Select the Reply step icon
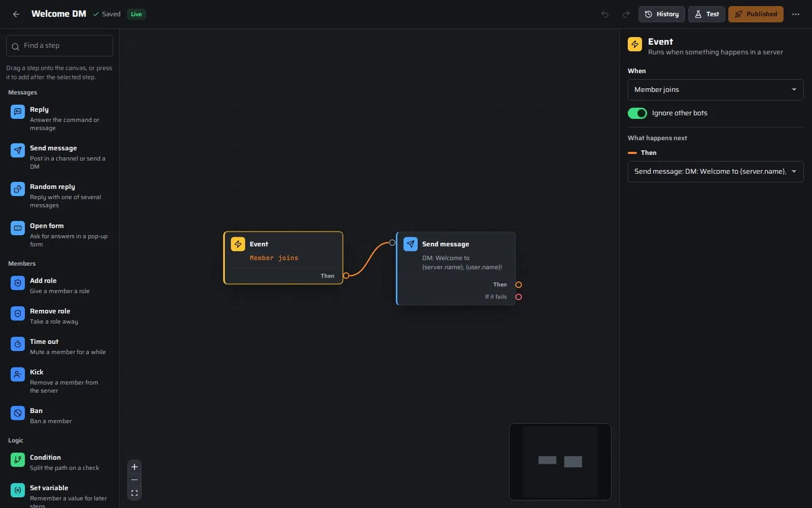The width and height of the screenshot is (812, 508). click(18, 111)
